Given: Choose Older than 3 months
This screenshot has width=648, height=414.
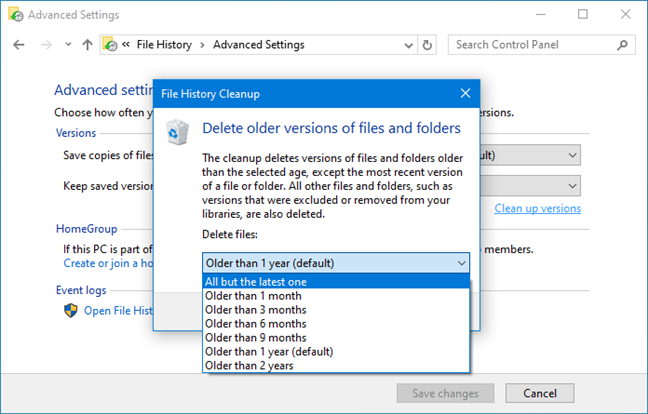Looking at the screenshot, I should (336, 310).
